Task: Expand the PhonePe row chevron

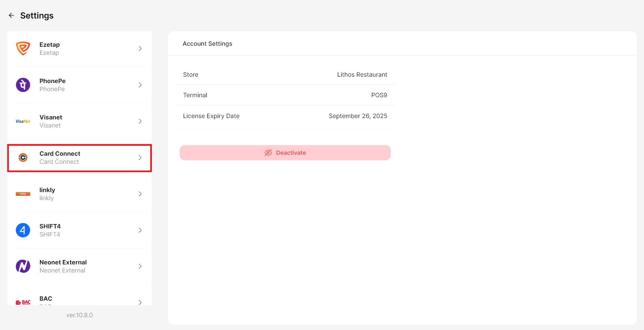Action: (140, 85)
